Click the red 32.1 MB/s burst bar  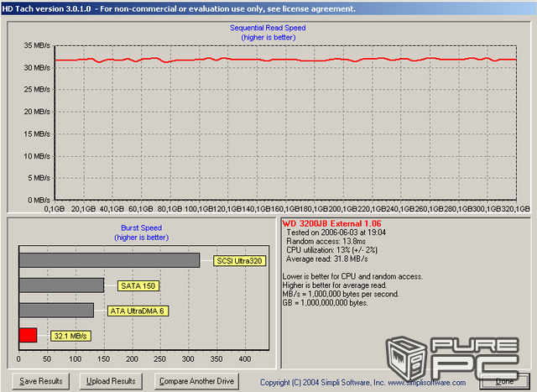(28, 335)
